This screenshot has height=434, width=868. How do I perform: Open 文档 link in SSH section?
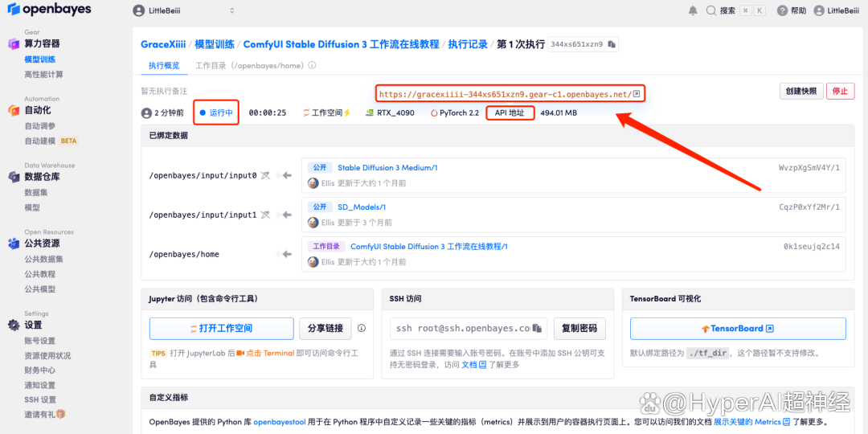(x=474, y=365)
